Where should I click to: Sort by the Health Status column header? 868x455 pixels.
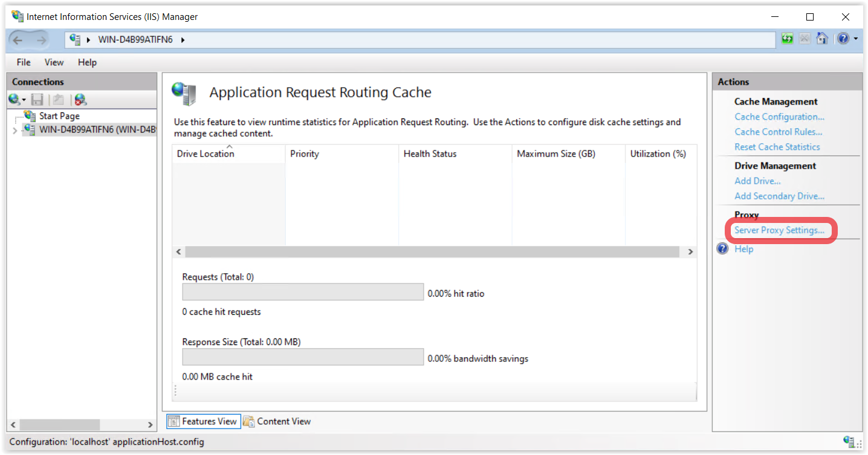coord(455,153)
